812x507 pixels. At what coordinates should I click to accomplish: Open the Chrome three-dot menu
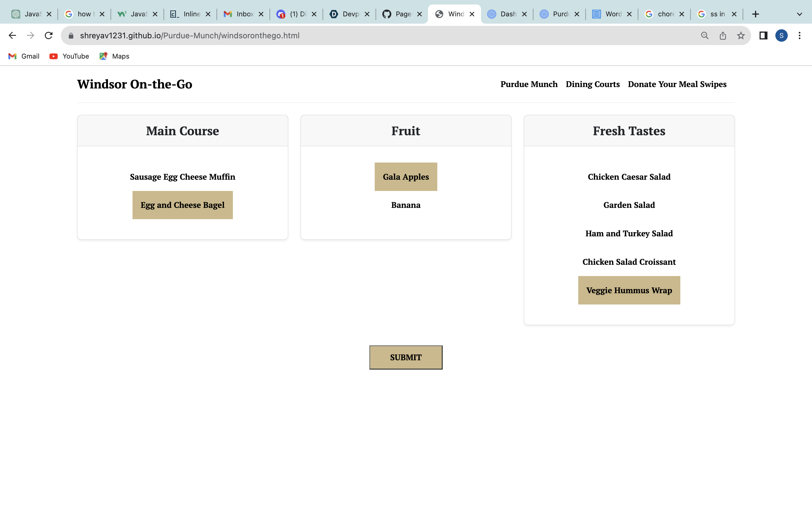tap(800, 35)
